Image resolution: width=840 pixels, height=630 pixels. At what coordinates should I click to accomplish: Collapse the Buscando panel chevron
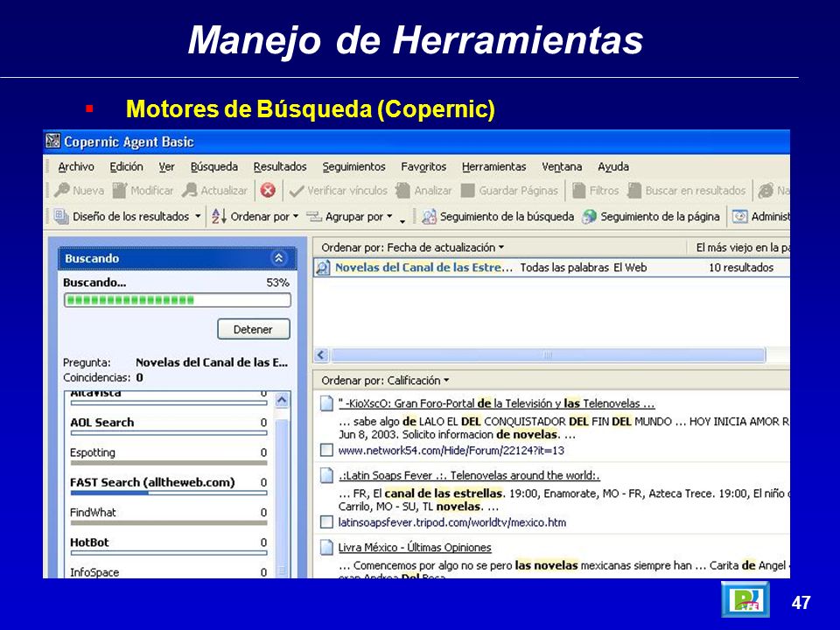[278, 258]
